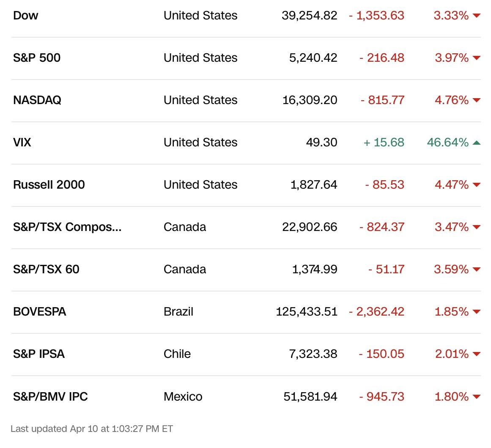
Task: Select the NASDAQ index name
Action: (x=37, y=100)
